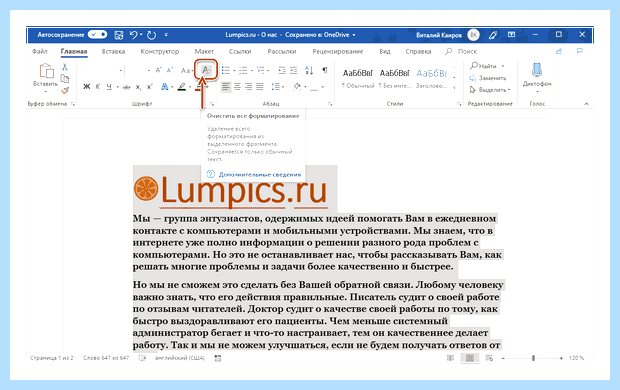Click the Clear All Formatting button
The image size is (620, 390).
206,70
